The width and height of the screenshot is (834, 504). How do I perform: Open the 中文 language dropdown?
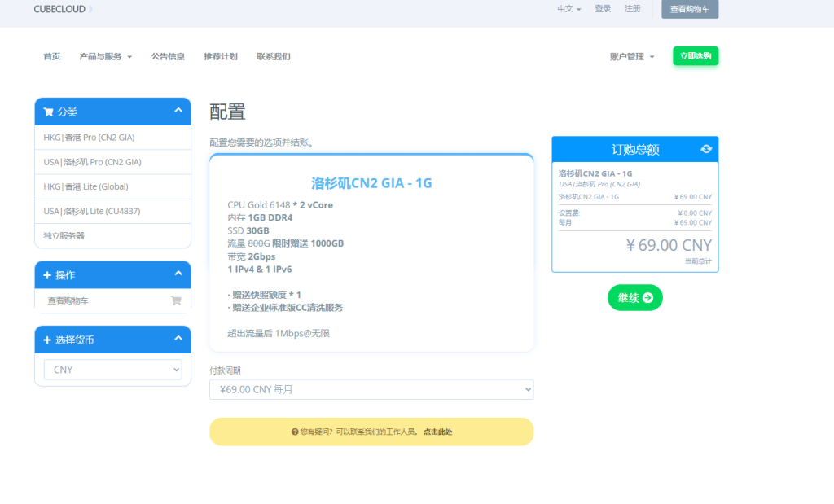(568, 9)
